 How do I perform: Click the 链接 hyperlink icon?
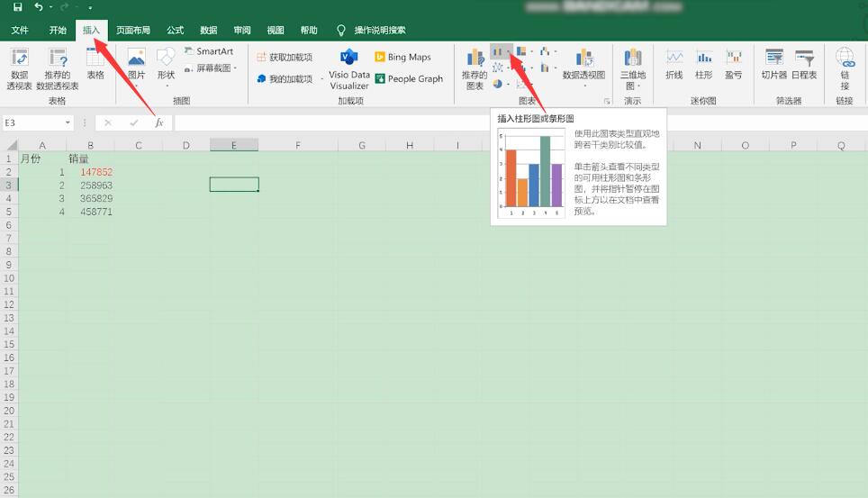tap(845, 68)
